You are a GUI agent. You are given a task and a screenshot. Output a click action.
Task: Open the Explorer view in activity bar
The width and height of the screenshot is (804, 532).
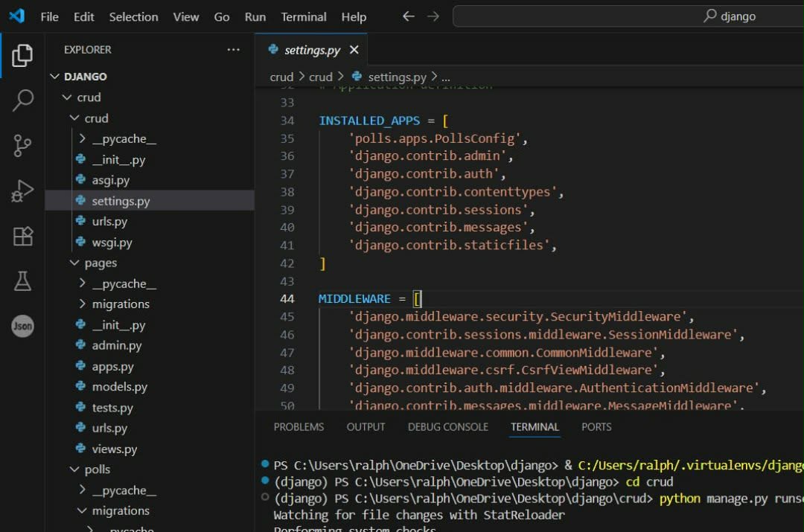pos(22,55)
